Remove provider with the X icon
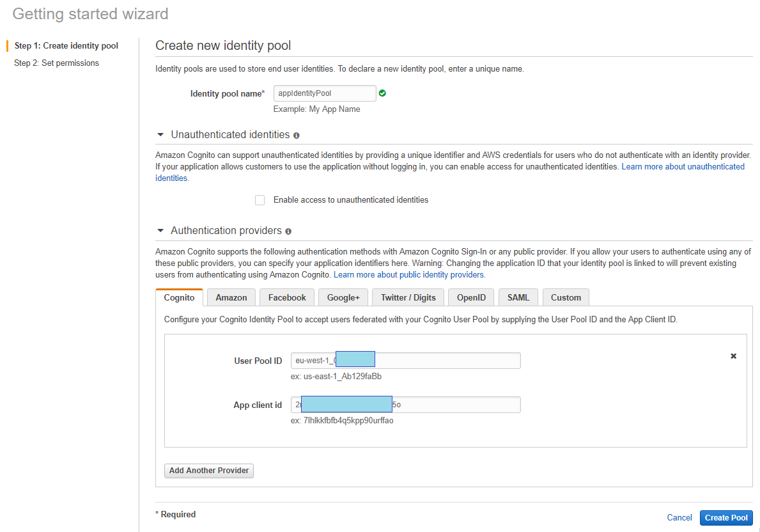Screen dimensions: 760x532 (x=733, y=356)
